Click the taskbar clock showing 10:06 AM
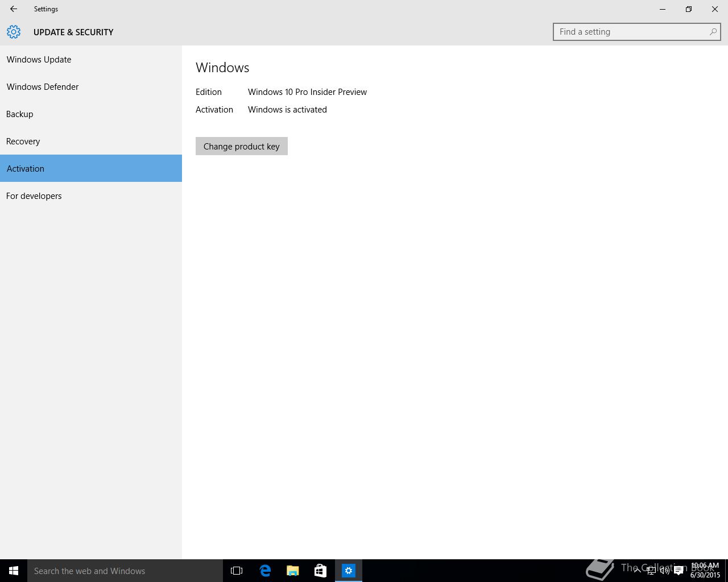The width and height of the screenshot is (728, 582). tap(705, 571)
